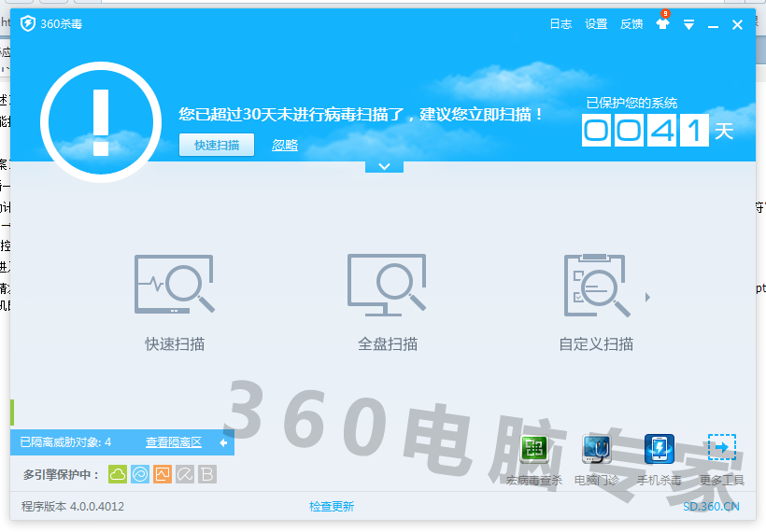The height and width of the screenshot is (532, 766).
Task: Toggle the blue swirl engine icon
Action: pyautogui.click(x=140, y=474)
